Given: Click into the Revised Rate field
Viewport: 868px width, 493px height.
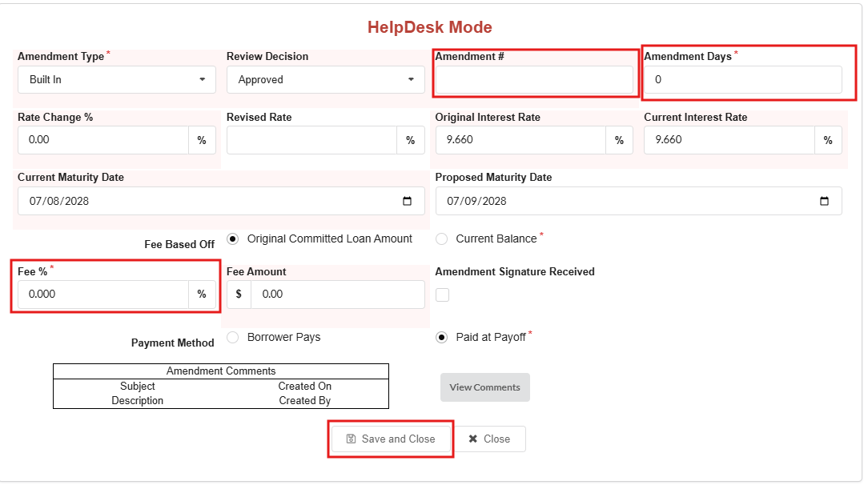Looking at the screenshot, I should [311, 140].
